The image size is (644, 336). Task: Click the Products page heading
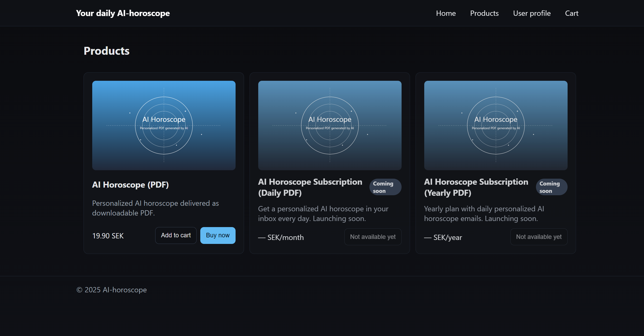(x=106, y=51)
